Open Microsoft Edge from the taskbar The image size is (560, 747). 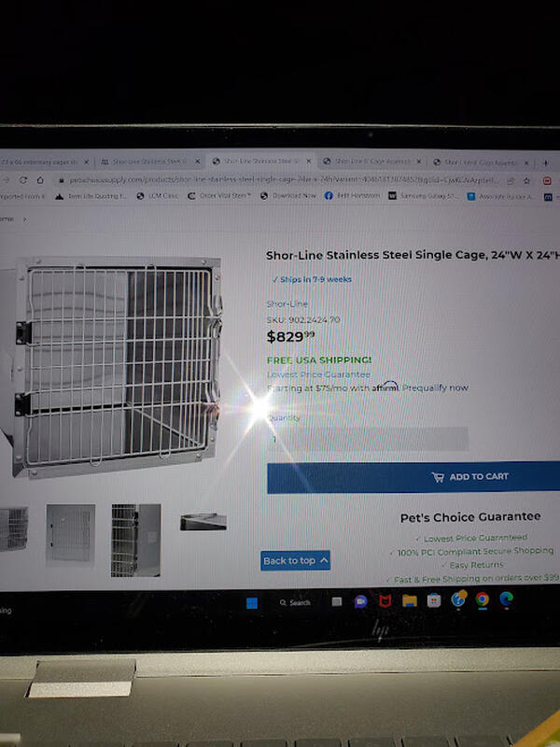pos(506,599)
